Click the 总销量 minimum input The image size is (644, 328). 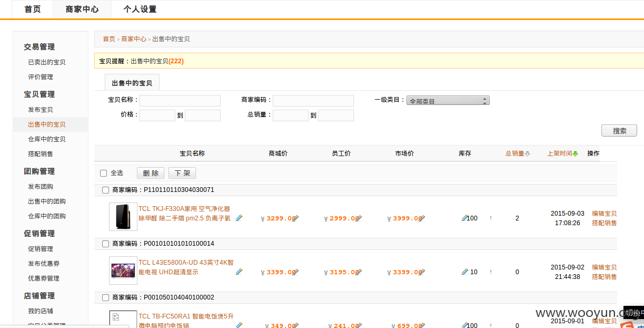point(291,115)
